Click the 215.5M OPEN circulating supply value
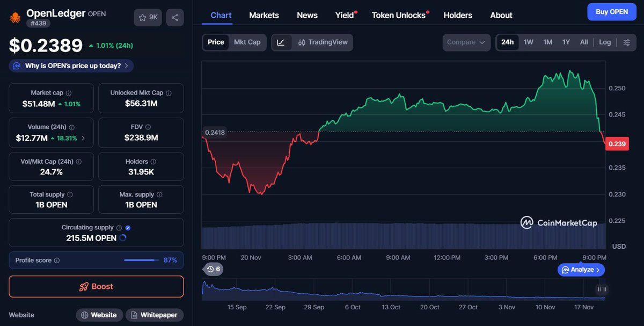Image resolution: width=644 pixels, height=326 pixels. (91, 238)
